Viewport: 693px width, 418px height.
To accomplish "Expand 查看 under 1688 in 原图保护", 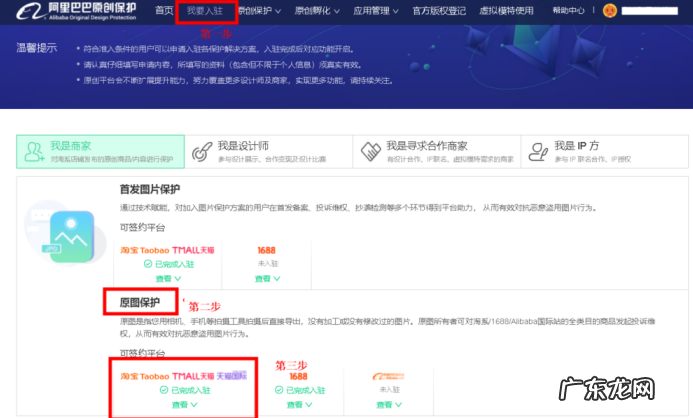I will (299, 405).
